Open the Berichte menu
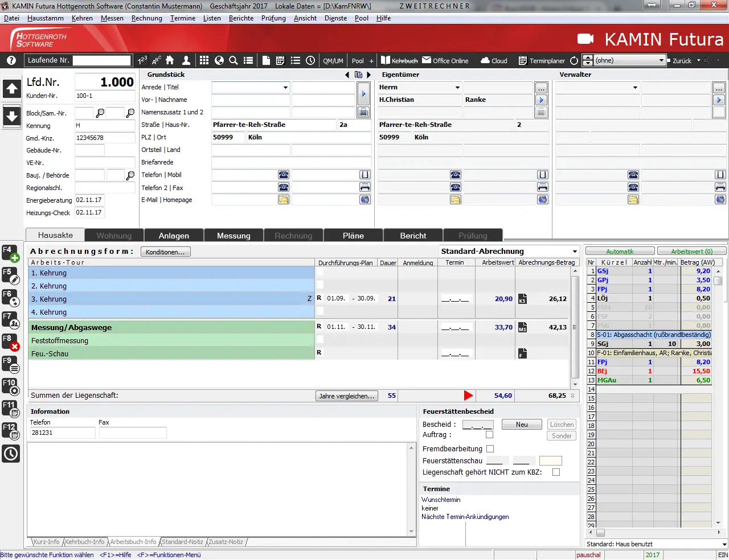Viewport: 729px width, 560px height. tap(241, 18)
